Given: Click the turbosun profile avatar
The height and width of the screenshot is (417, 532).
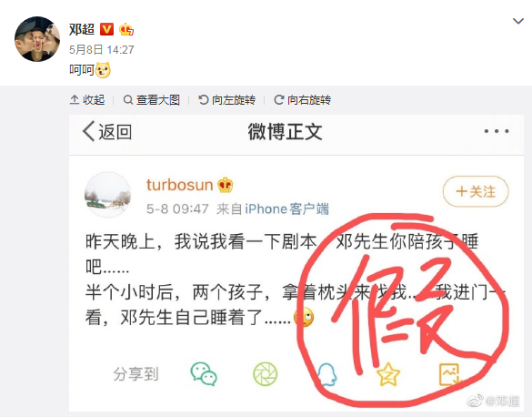Looking at the screenshot, I should click(107, 195).
